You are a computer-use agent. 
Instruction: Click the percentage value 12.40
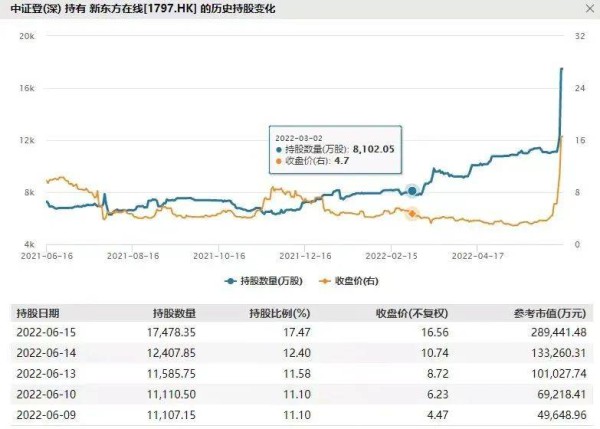[x=297, y=353]
